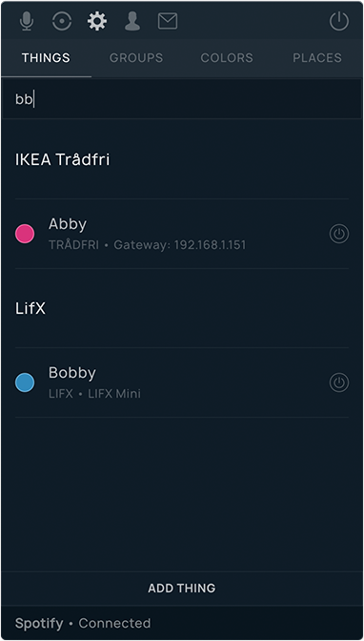Select the Bobby LIFX Mini device row
This screenshot has width=364, height=641.
coord(182,383)
